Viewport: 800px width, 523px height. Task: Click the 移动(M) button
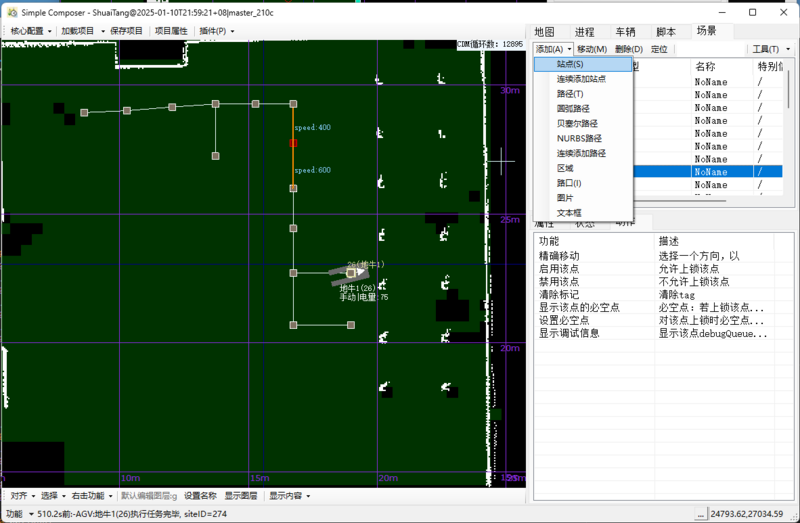click(592, 49)
